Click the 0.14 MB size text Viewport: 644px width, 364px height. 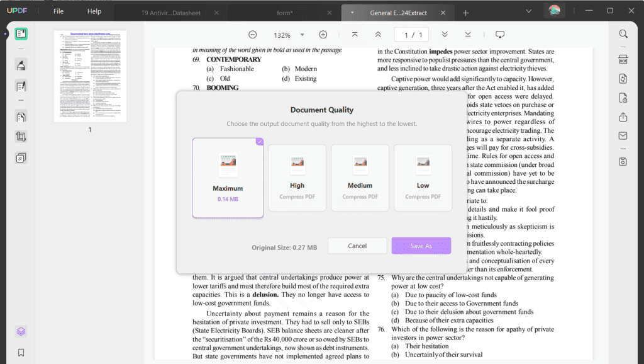click(x=228, y=199)
